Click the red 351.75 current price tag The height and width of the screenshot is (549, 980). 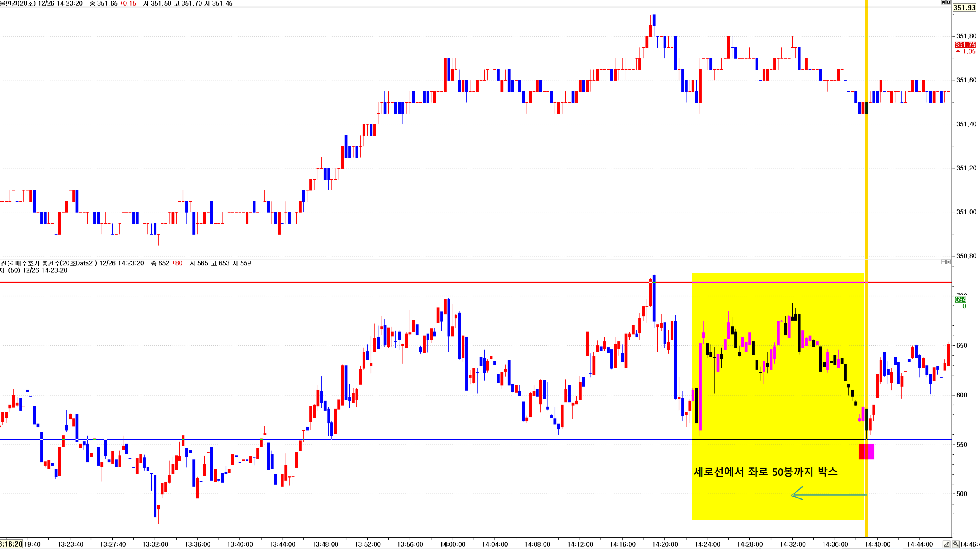tap(965, 45)
